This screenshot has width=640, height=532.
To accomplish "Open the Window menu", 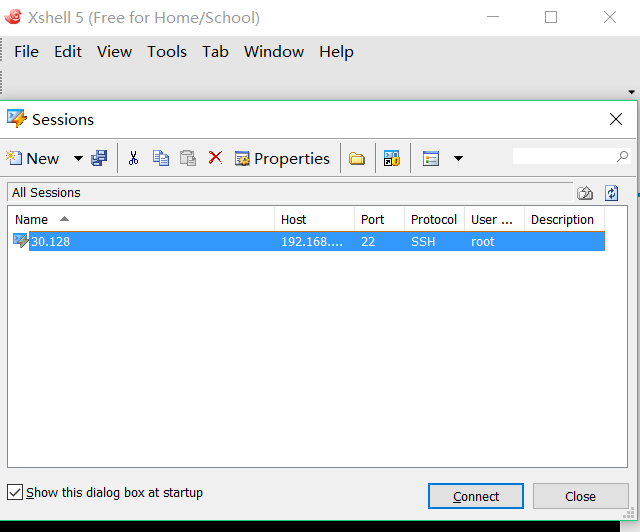I will click(274, 52).
